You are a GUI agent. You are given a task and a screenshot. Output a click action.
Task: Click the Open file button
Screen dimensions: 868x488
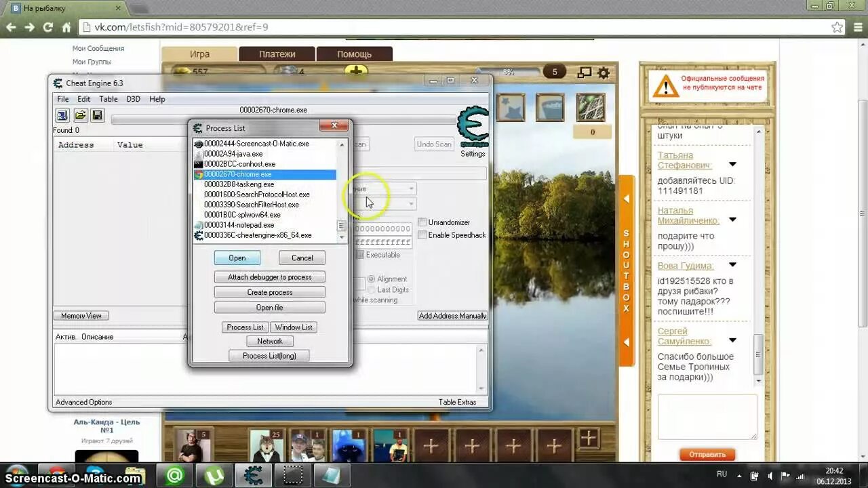(270, 307)
